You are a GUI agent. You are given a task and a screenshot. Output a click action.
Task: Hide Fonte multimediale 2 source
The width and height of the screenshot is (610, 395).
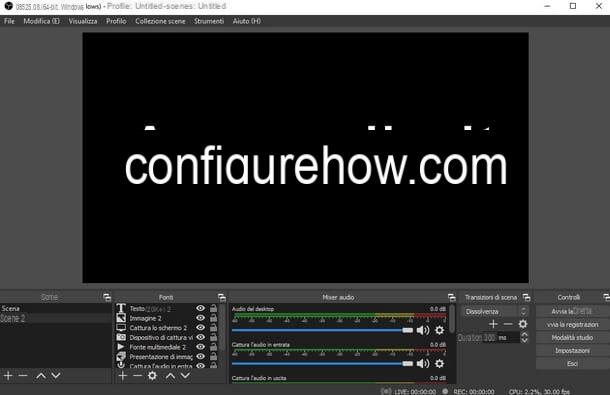[x=200, y=347]
